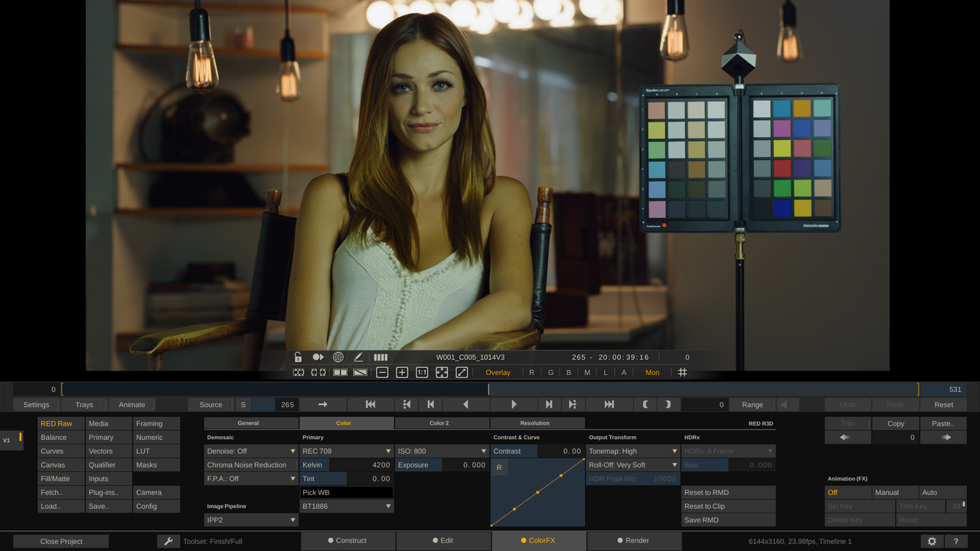Toggle the blue channel B view

[569, 373]
